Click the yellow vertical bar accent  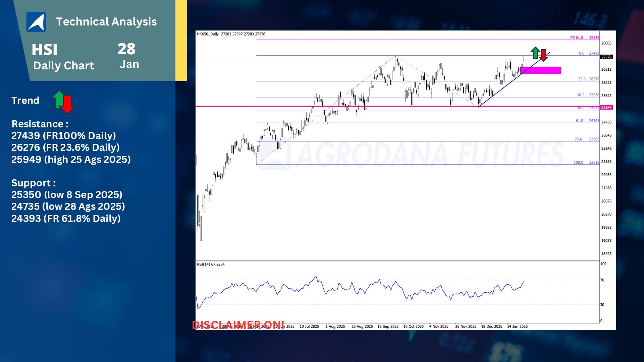[181, 40]
